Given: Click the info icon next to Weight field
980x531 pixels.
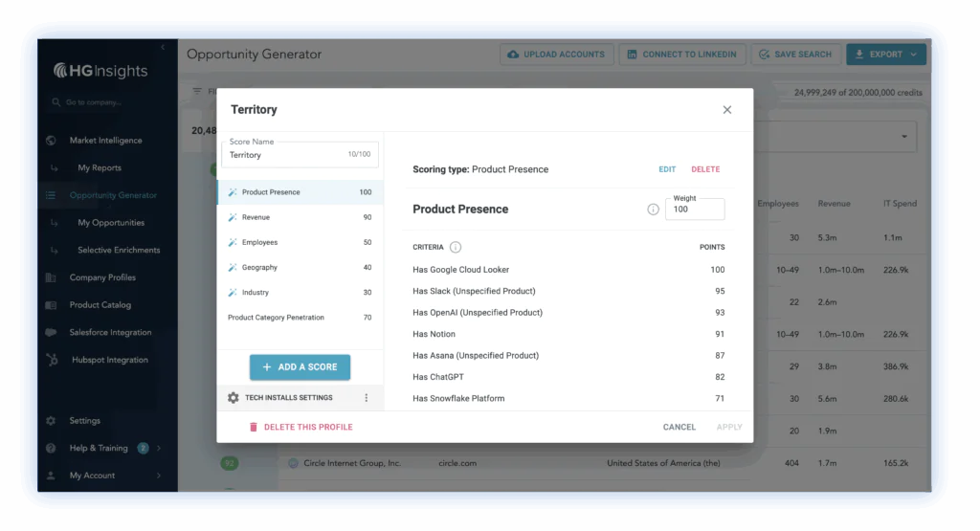Looking at the screenshot, I should click(653, 210).
